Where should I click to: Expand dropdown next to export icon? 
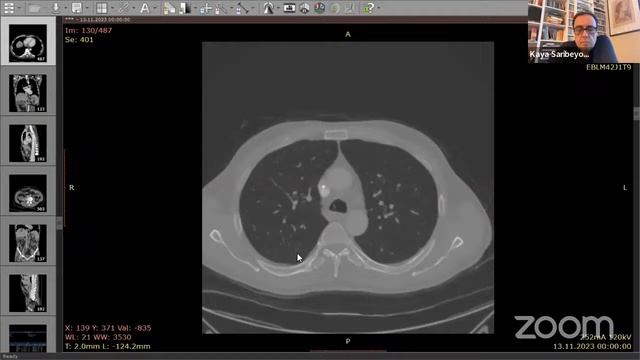point(87,8)
